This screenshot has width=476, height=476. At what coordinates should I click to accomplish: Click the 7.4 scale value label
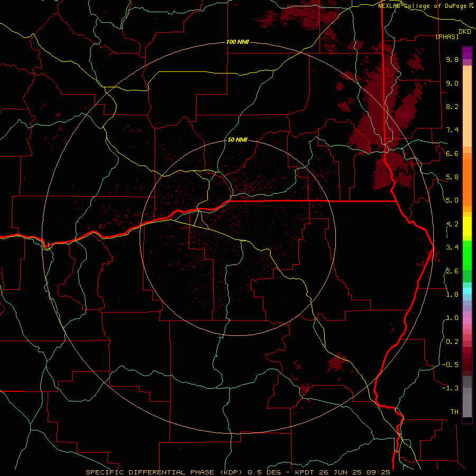(x=452, y=130)
